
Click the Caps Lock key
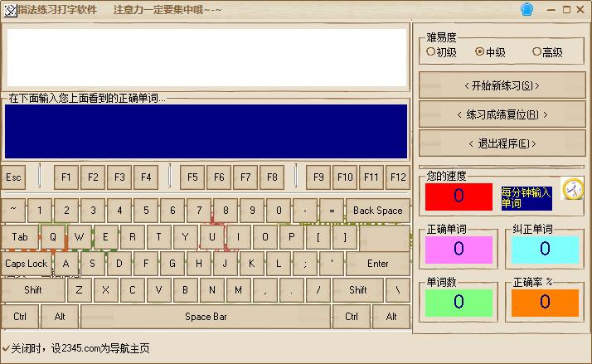(27, 264)
